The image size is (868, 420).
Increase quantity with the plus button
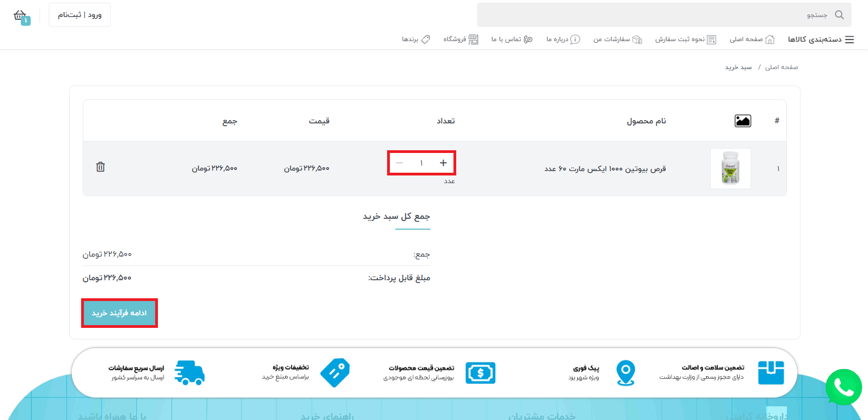point(443,163)
